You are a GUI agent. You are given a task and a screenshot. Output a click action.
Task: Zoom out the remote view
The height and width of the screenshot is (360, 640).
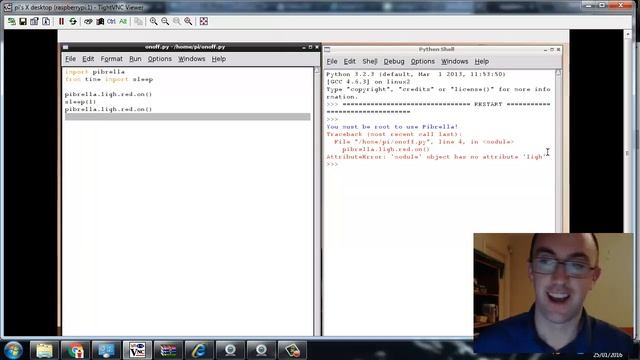point(165,21)
